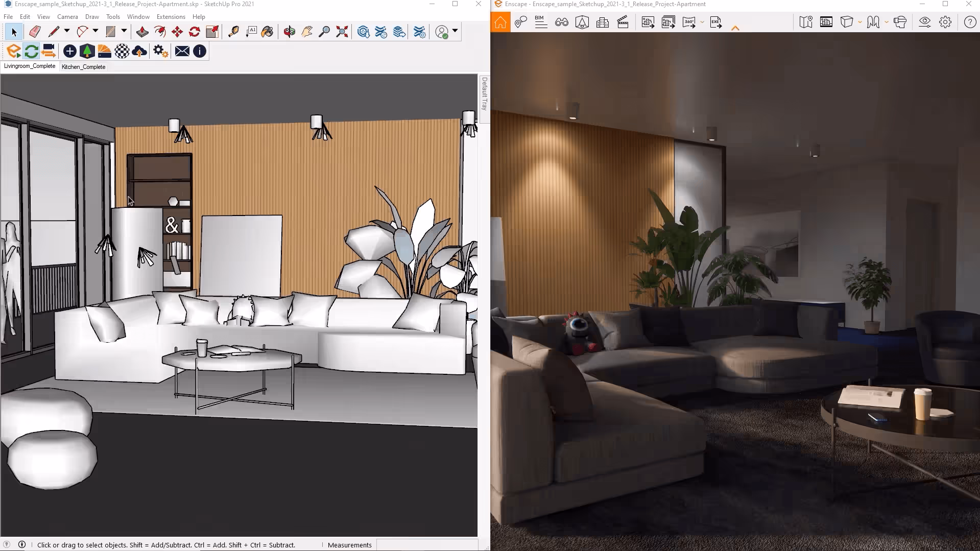The image size is (980, 551).
Task: Click the SketchUp Measurements input box
Action: 427,545
